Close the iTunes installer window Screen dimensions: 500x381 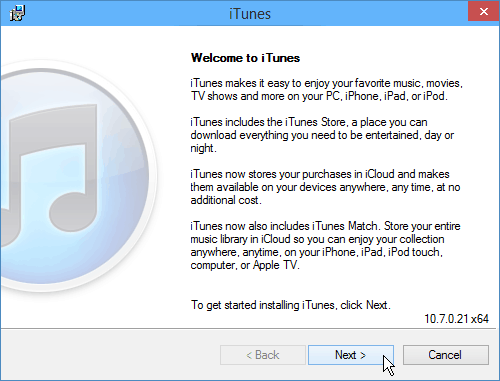tap(484, 12)
